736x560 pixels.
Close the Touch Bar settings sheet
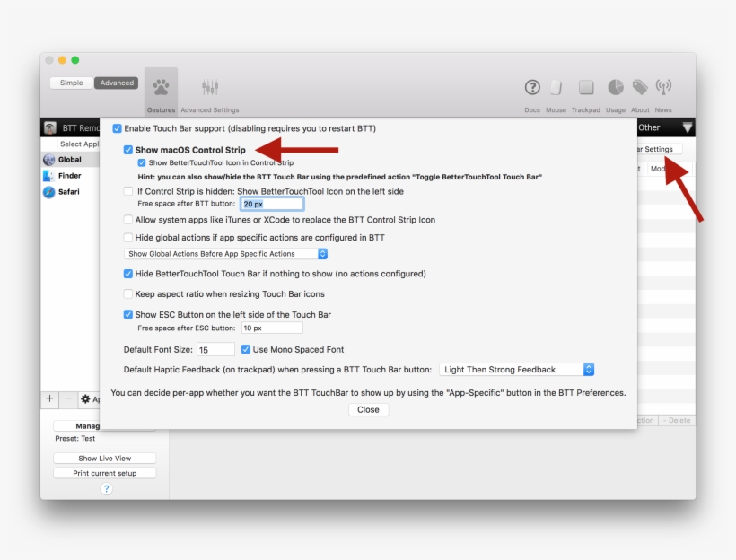(x=368, y=410)
